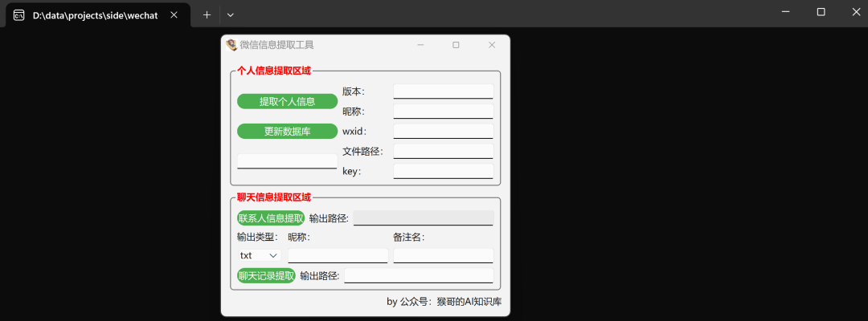Viewport: 868px width, 321px height.
Task: Click the 微信信息提取工具 window title text
Action: tap(276, 45)
